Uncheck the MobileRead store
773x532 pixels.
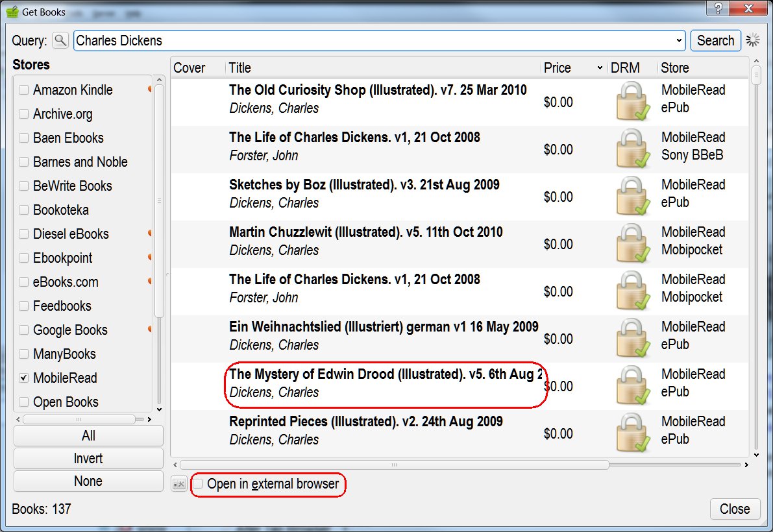(23, 378)
